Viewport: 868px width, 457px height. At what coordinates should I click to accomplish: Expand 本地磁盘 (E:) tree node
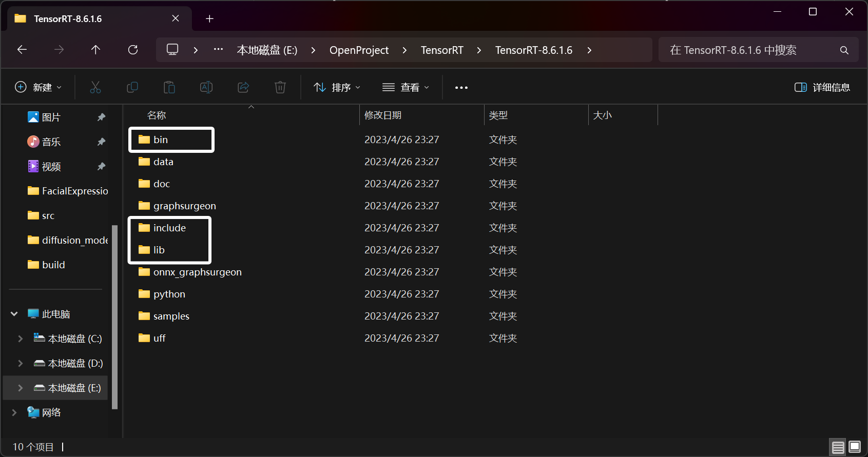click(21, 388)
